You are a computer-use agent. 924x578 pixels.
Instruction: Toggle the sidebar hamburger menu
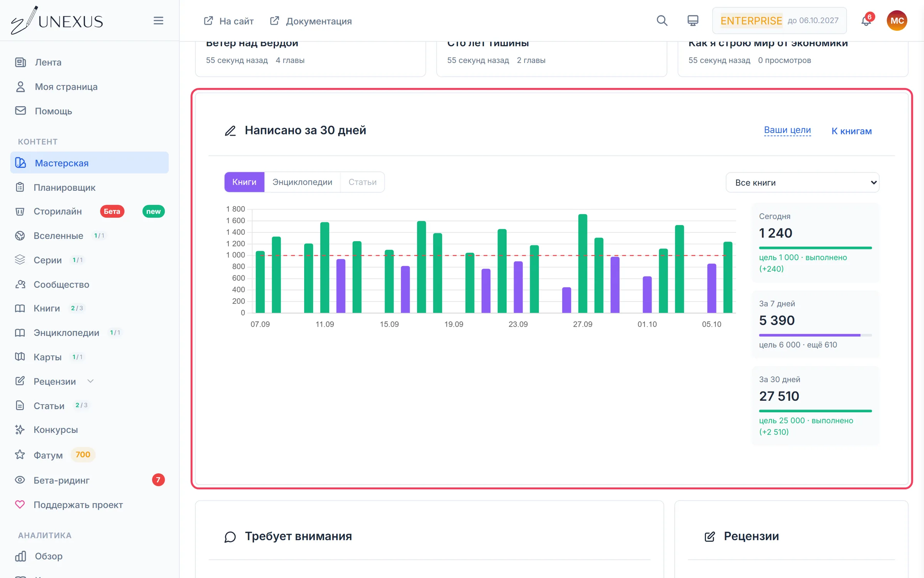coord(158,20)
